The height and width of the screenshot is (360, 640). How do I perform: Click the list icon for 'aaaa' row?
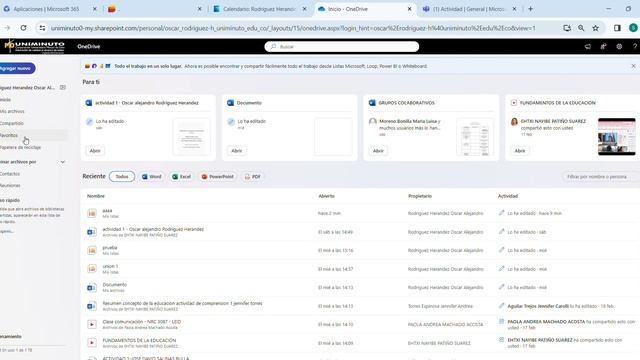click(92, 213)
